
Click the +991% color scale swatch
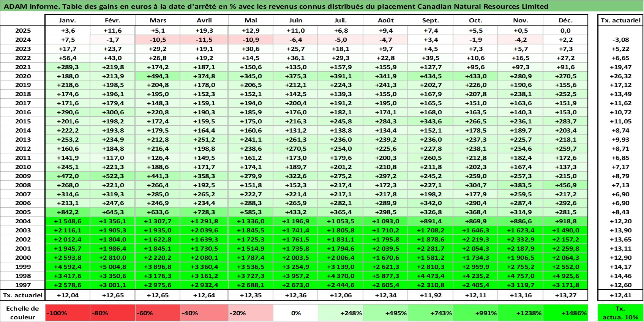click(475, 313)
